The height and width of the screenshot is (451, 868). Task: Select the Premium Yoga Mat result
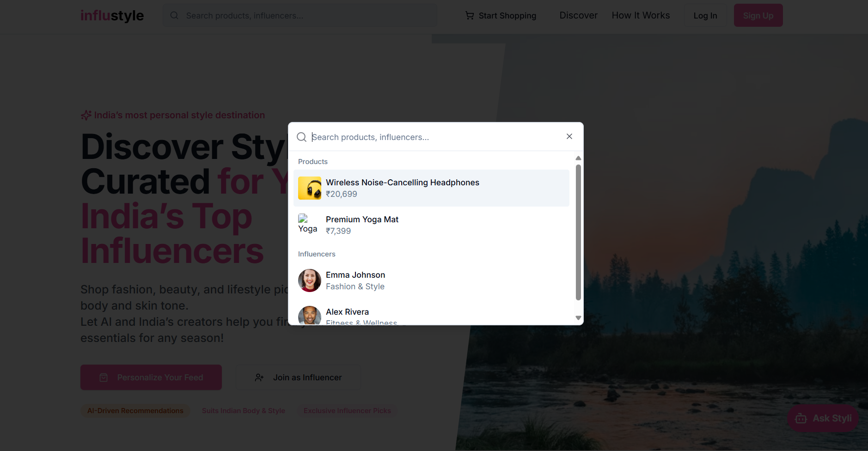(431, 225)
